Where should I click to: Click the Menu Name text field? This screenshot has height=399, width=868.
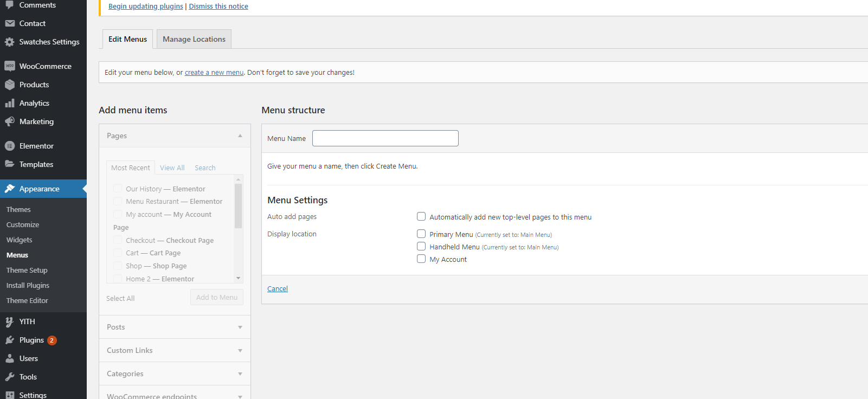pos(385,138)
